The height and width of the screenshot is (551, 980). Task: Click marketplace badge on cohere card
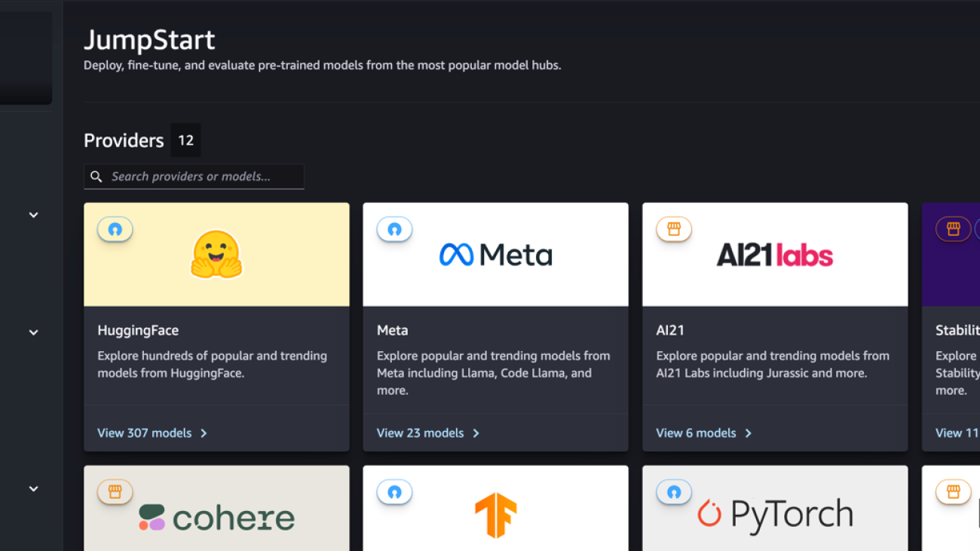(x=115, y=491)
